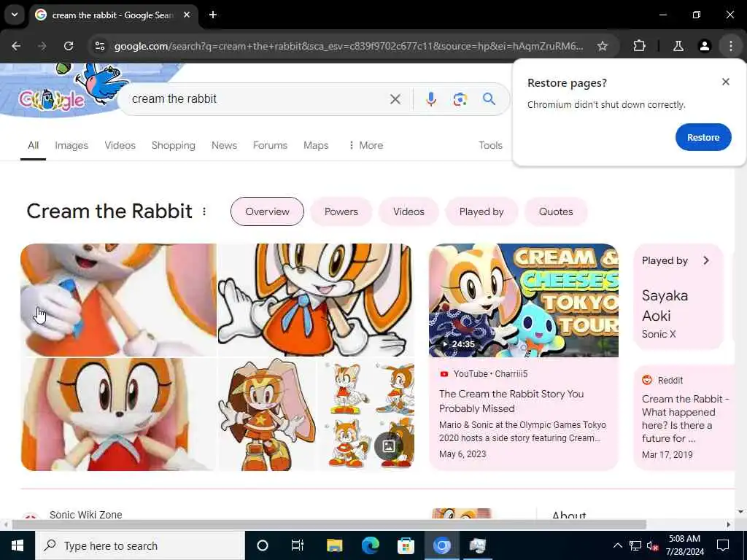
Task: Open the Sonic Wiki Zone result
Action: [x=86, y=514]
